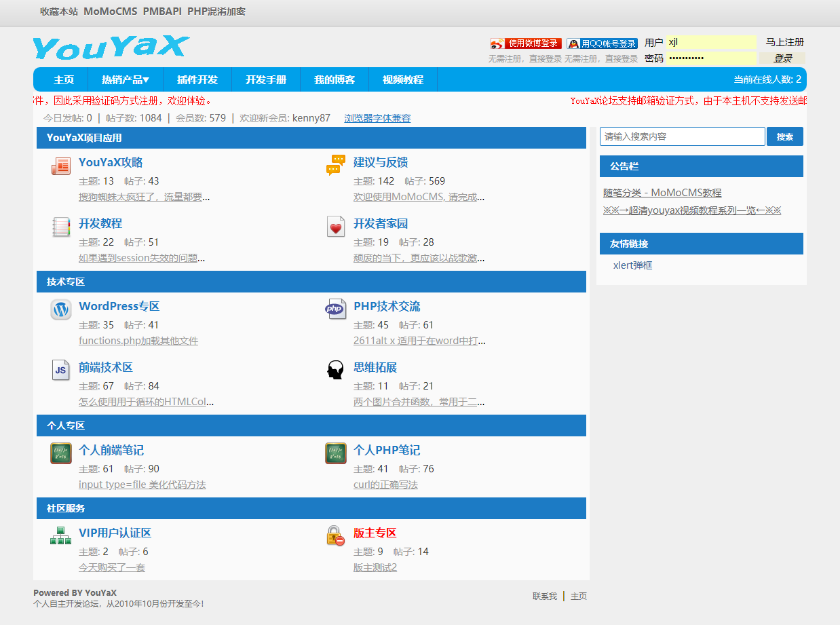Open 浏览器字体兼容 link
This screenshot has height=625, width=840.
click(x=377, y=118)
